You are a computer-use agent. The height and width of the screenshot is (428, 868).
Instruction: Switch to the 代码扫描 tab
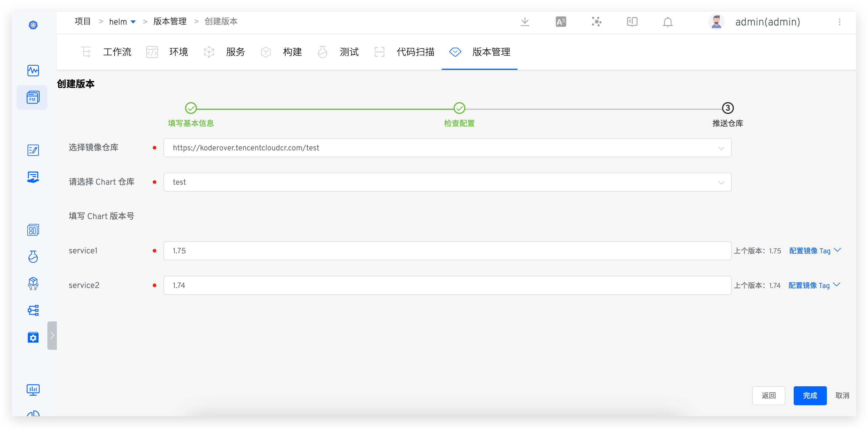pyautogui.click(x=415, y=52)
